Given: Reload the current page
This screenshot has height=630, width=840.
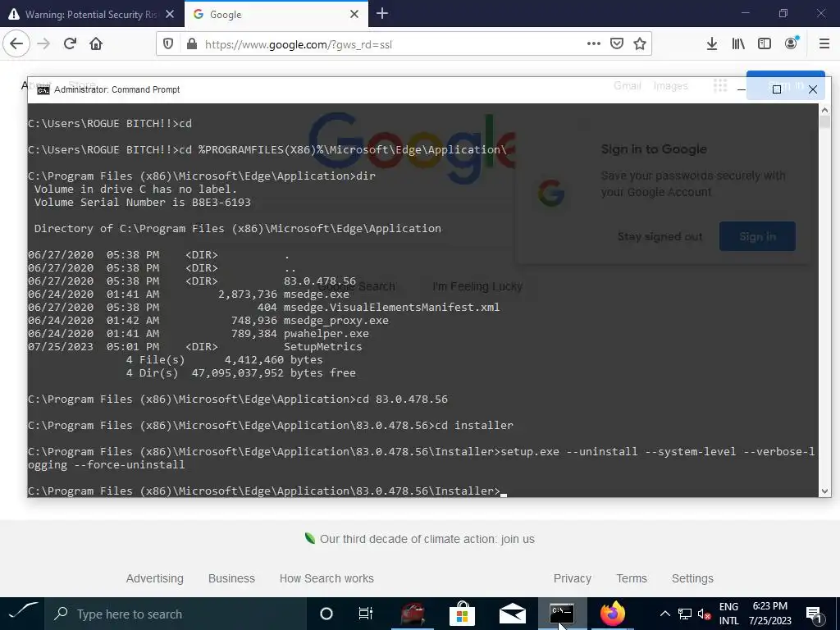Looking at the screenshot, I should pos(70,43).
